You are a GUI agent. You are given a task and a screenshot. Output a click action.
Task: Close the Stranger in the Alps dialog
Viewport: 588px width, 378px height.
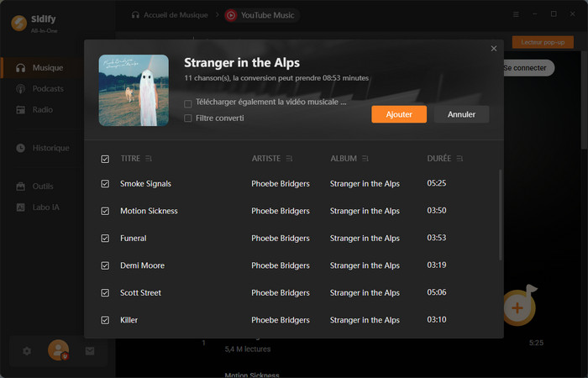494,49
